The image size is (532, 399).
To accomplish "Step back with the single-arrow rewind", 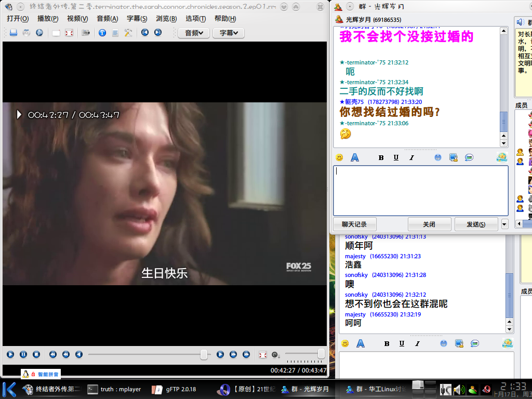I will 79,354.
